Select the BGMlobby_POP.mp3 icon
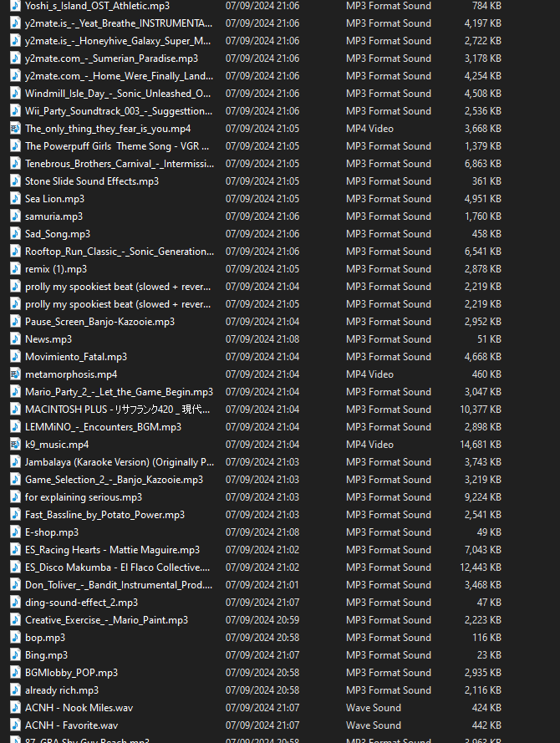The width and height of the screenshot is (560, 743). [x=15, y=672]
